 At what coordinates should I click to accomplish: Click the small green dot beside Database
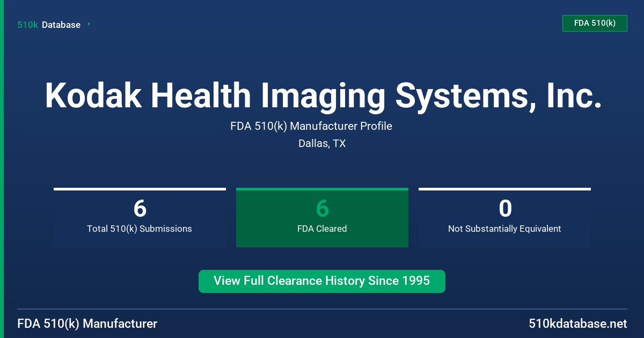(x=89, y=24)
